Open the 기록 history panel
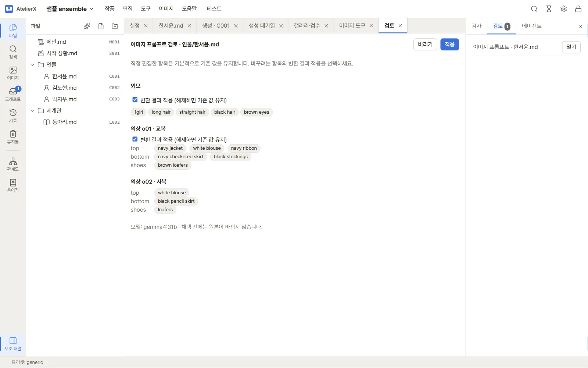Image resolution: width=588 pixels, height=368 pixels. [13, 116]
